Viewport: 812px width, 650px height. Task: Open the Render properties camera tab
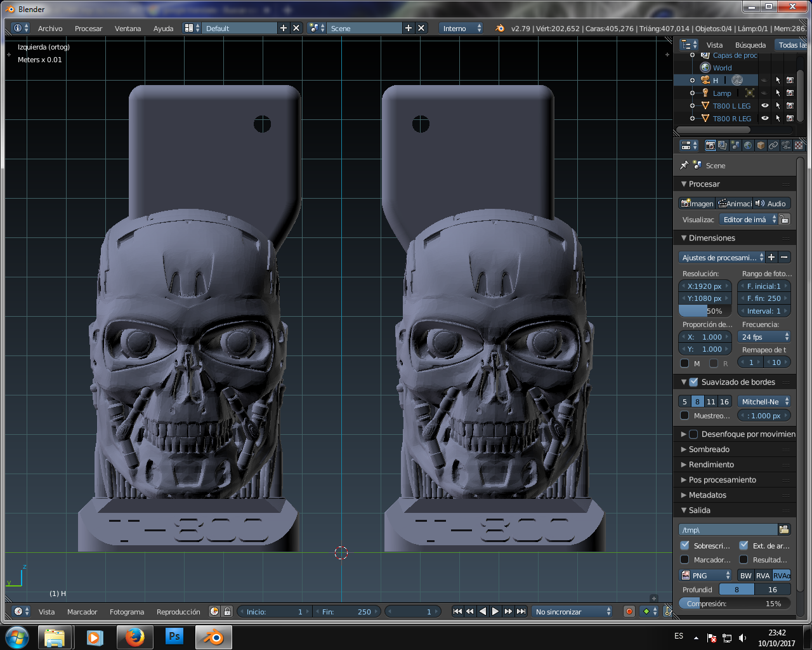click(710, 145)
